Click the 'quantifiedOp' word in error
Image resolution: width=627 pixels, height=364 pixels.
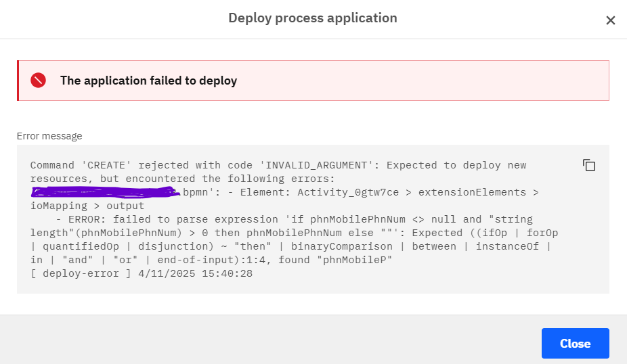pos(77,246)
